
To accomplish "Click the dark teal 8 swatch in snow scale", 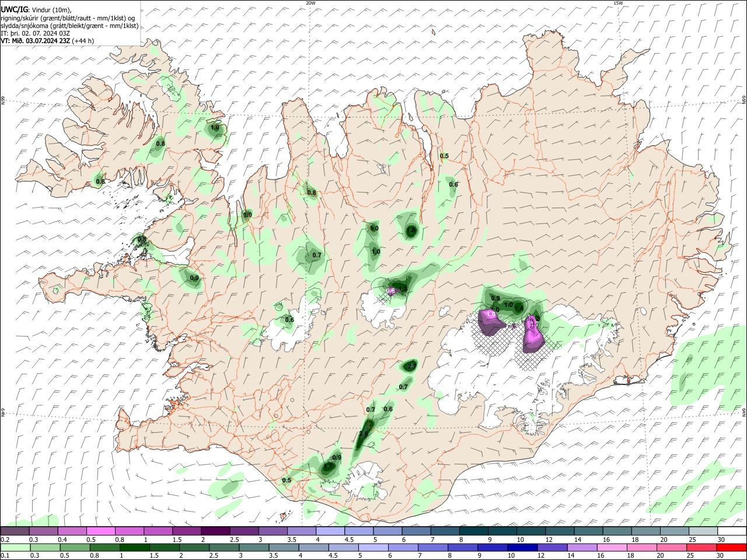I will [x=473, y=531].
